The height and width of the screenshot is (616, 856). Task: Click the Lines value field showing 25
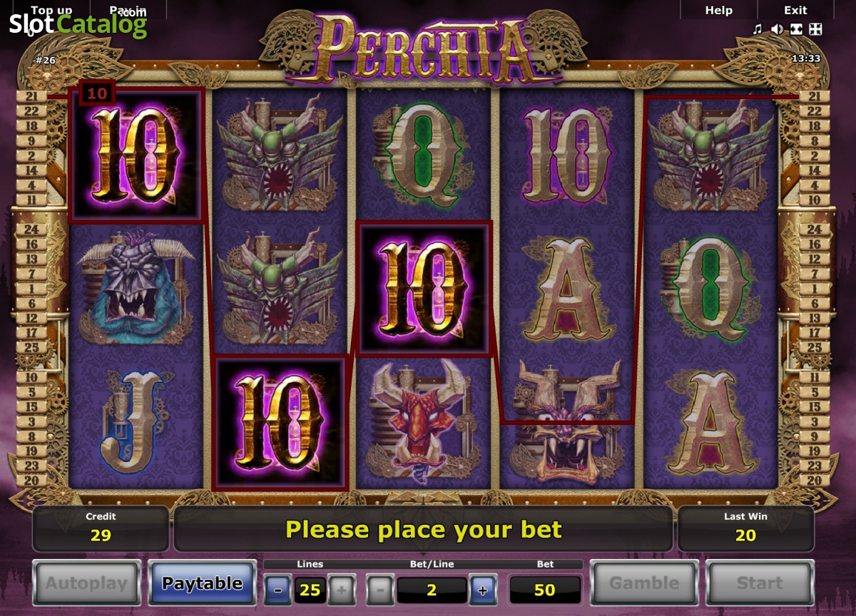point(310,590)
